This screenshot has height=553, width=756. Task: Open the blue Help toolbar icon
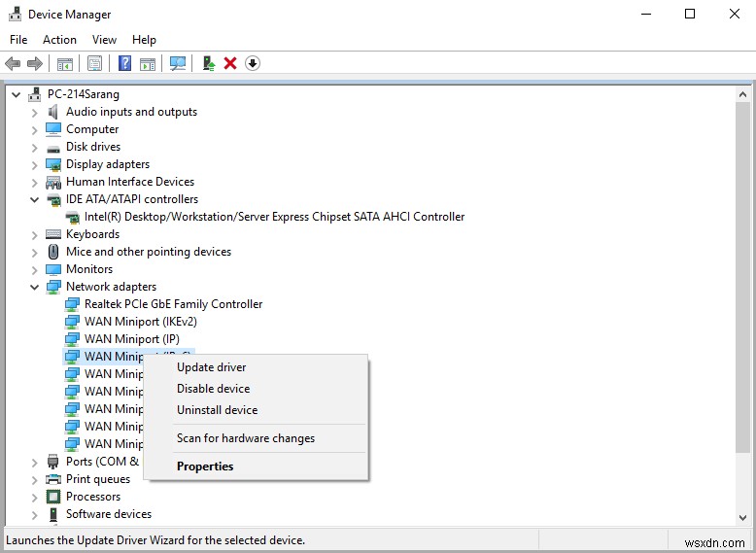(x=125, y=63)
